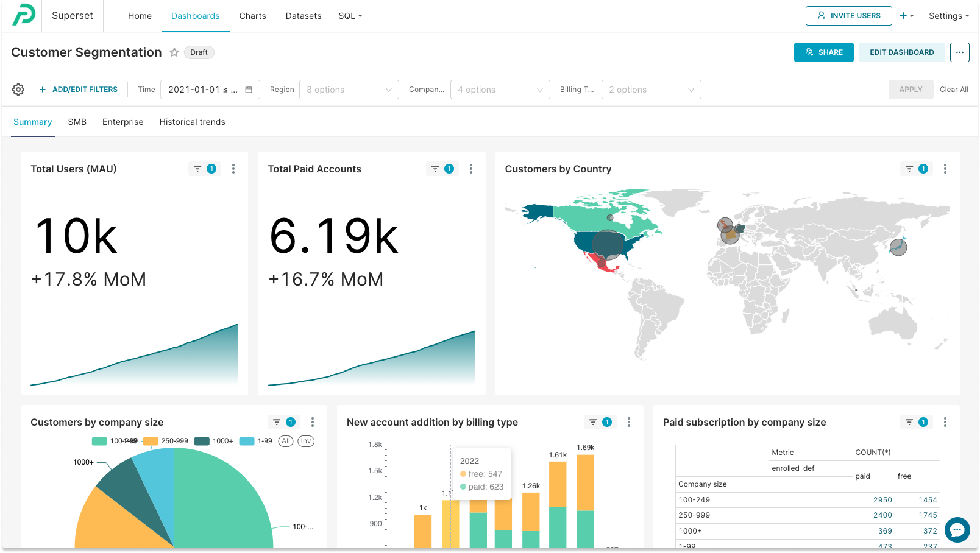Toggle the All option on company size chart
Viewport: 980px width, 553px height.
click(285, 441)
